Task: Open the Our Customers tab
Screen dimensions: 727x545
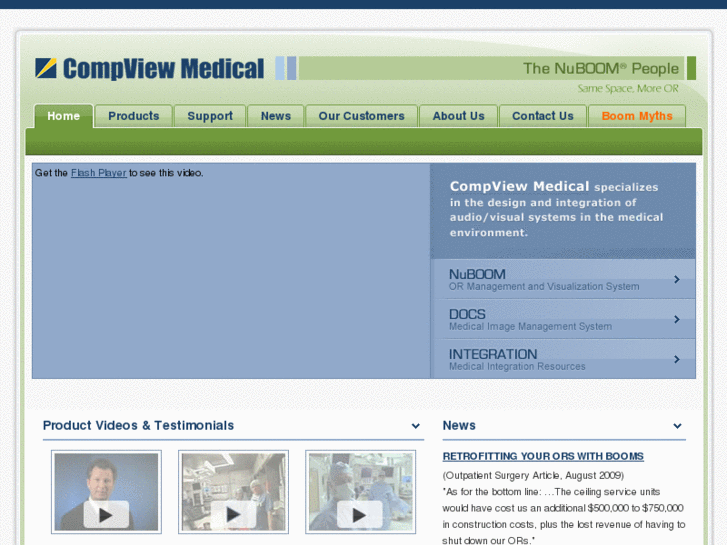Action: coord(362,116)
